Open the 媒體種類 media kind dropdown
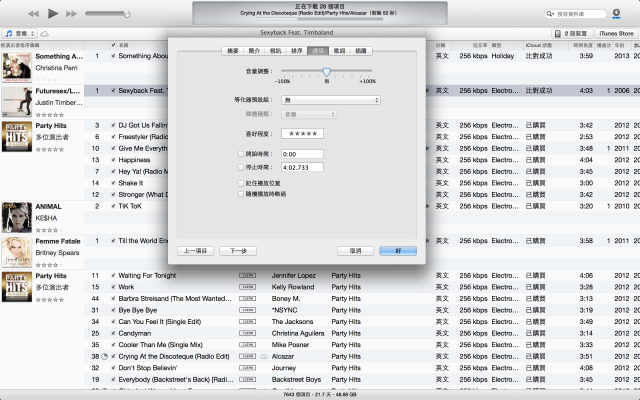 (309, 115)
